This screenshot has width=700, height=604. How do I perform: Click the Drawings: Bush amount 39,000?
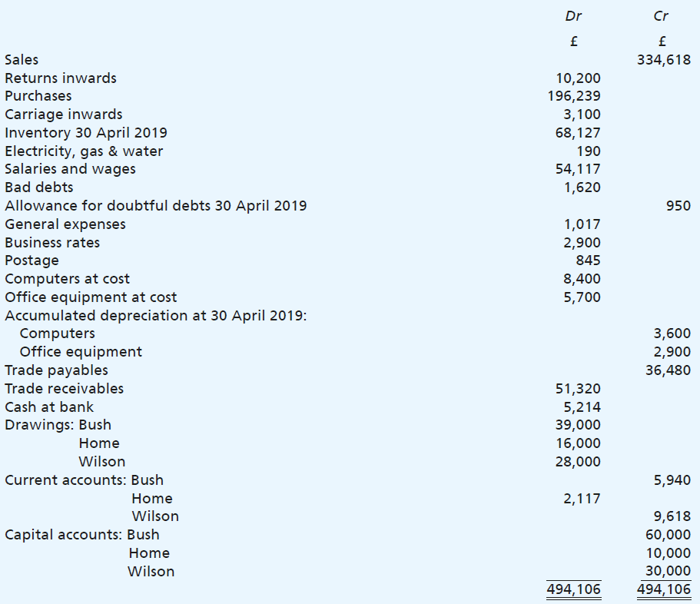coord(578,425)
